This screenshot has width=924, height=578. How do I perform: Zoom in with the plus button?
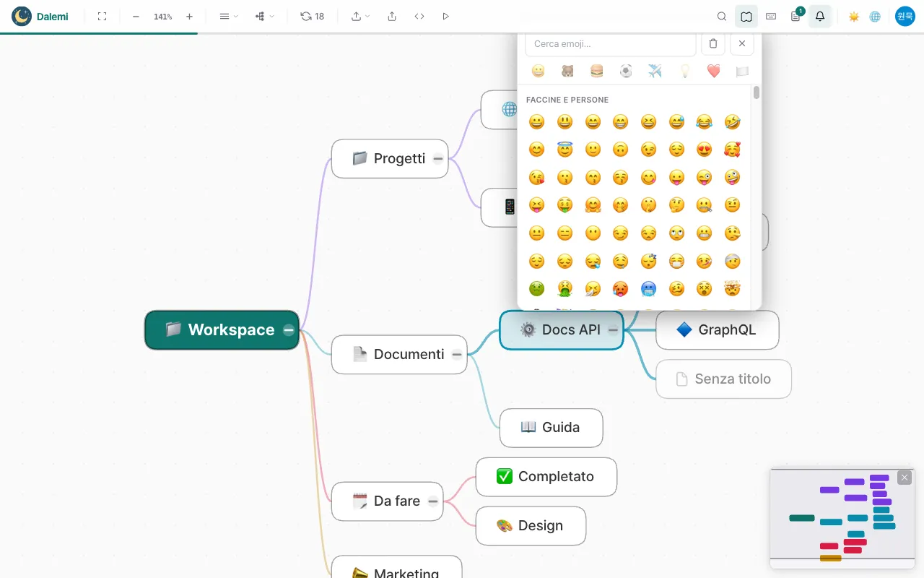click(189, 16)
